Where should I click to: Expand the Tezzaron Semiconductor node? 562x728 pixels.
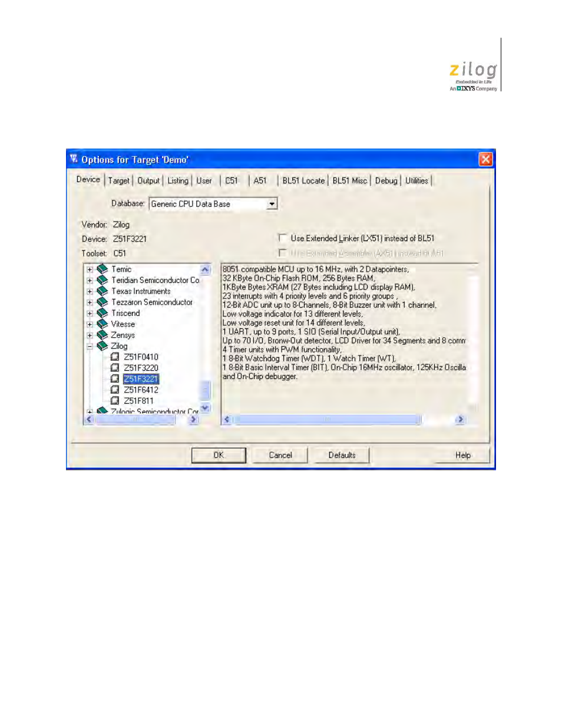(x=90, y=302)
